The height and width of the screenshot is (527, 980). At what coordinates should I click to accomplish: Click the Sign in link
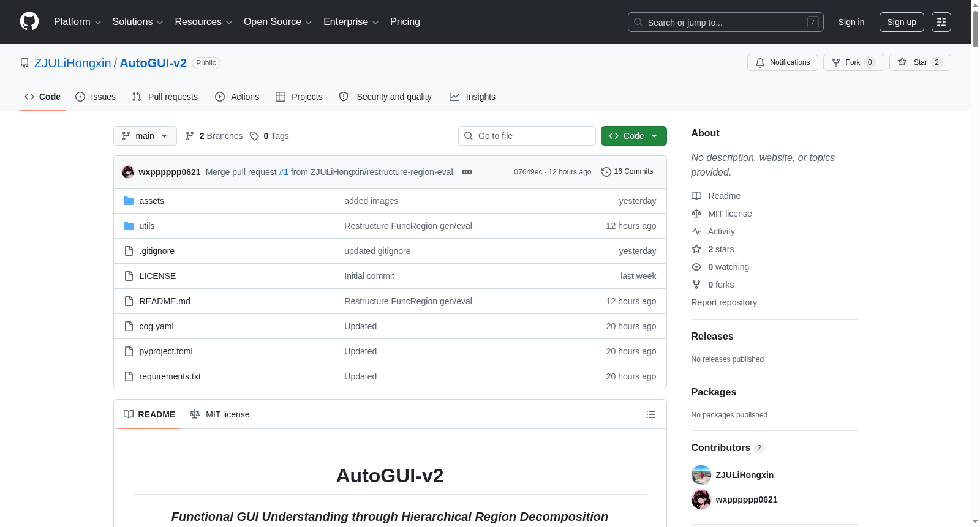851,22
